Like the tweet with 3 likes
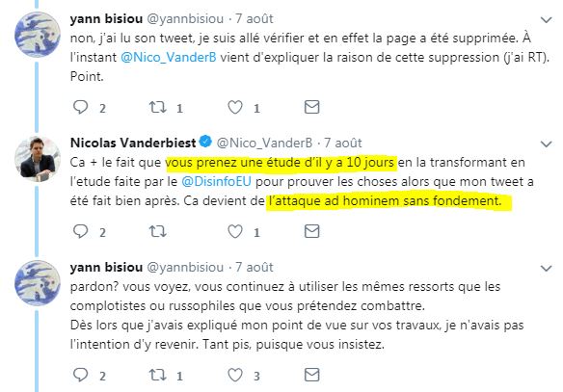 click(235, 375)
